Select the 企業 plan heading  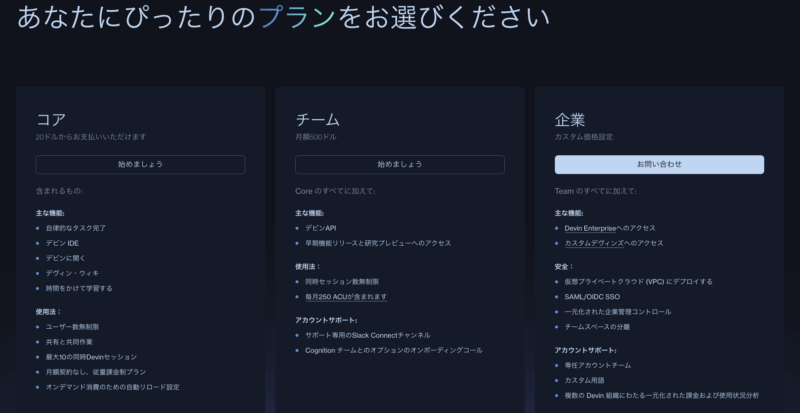click(570, 119)
